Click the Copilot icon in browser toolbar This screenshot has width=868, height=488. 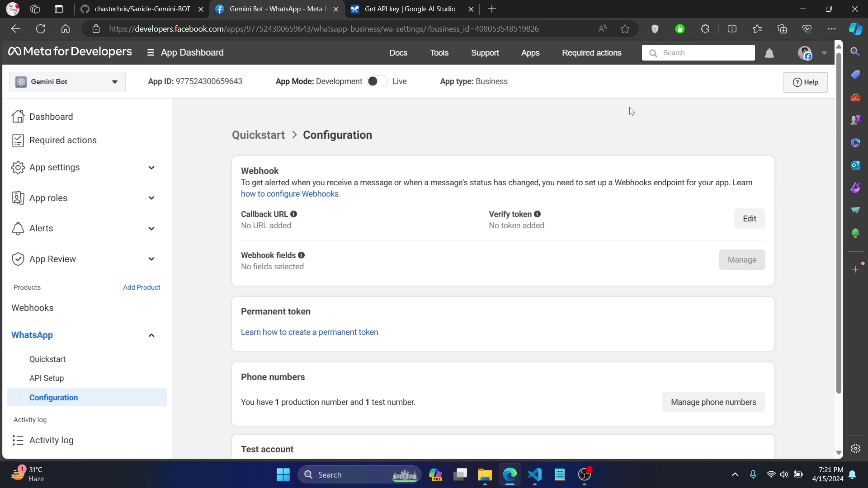click(x=855, y=29)
